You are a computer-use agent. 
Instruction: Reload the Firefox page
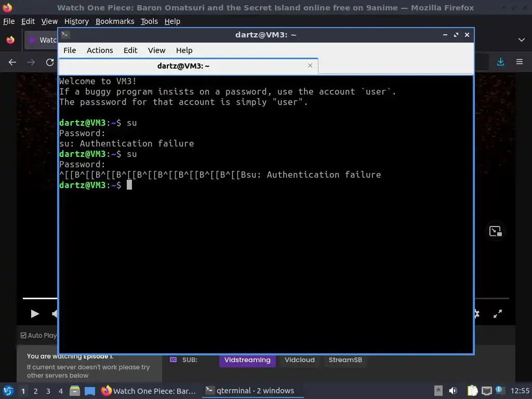point(50,62)
